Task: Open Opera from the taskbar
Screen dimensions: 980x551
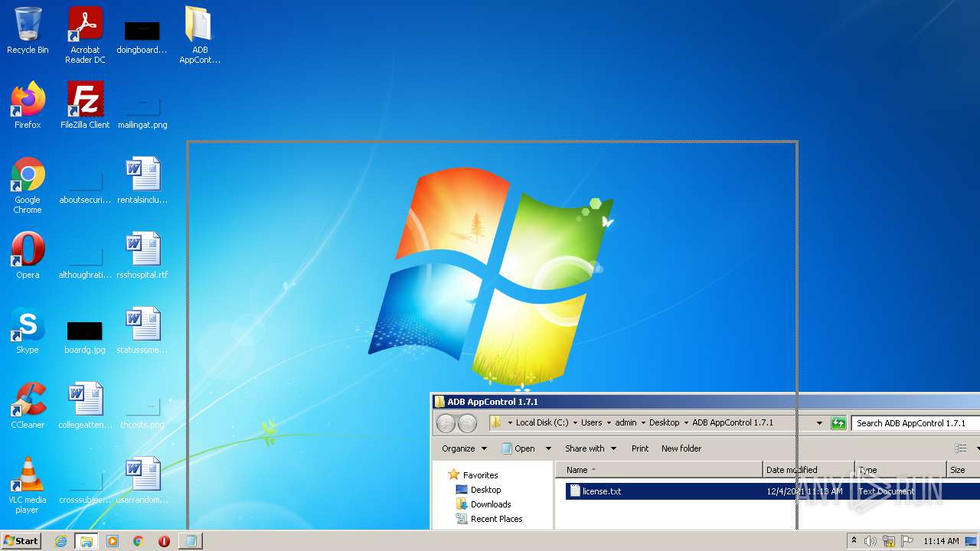Action: (164, 541)
